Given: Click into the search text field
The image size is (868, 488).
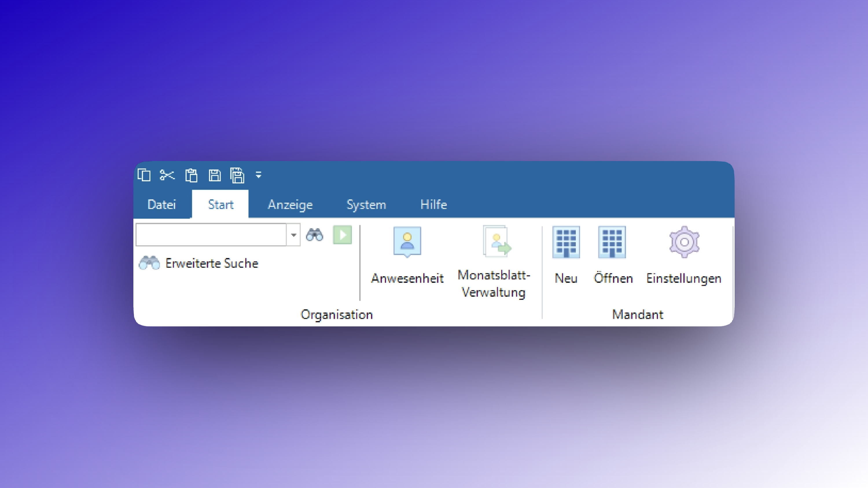Looking at the screenshot, I should click(211, 235).
